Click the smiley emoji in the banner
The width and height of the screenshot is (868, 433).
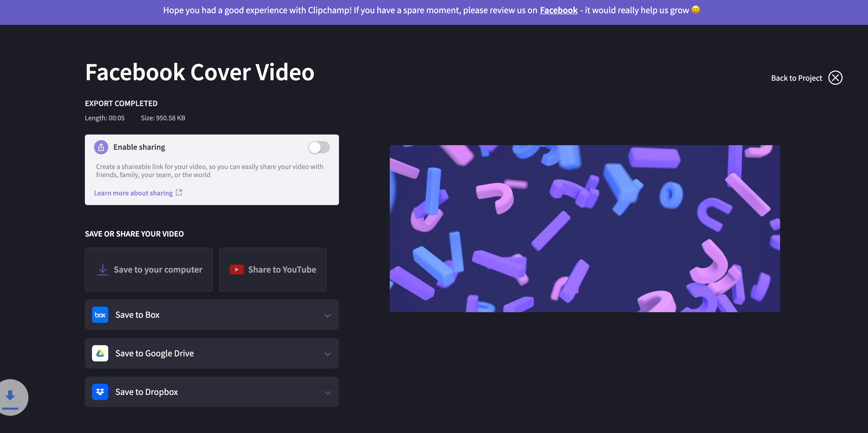tap(695, 10)
